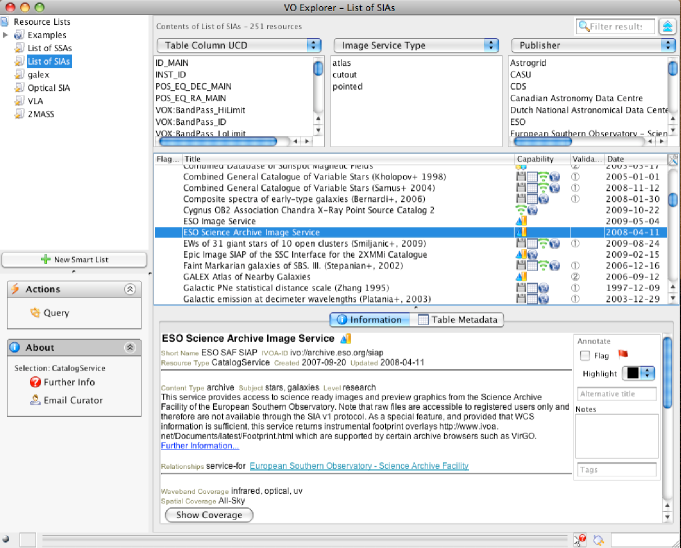
Task: Open the Table Column UCD dropdown
Action: (x=239, y=45)
